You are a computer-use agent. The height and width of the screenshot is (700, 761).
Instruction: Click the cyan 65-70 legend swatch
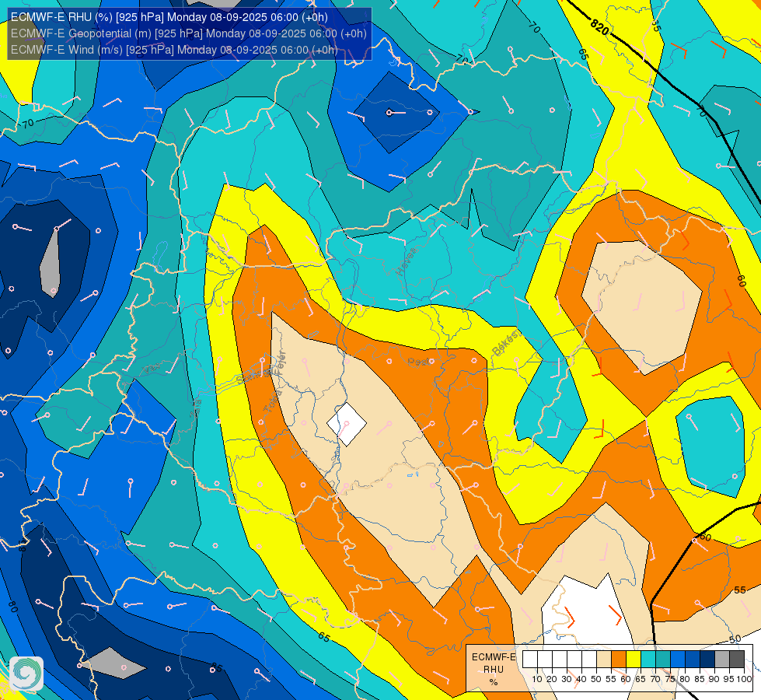648,660
